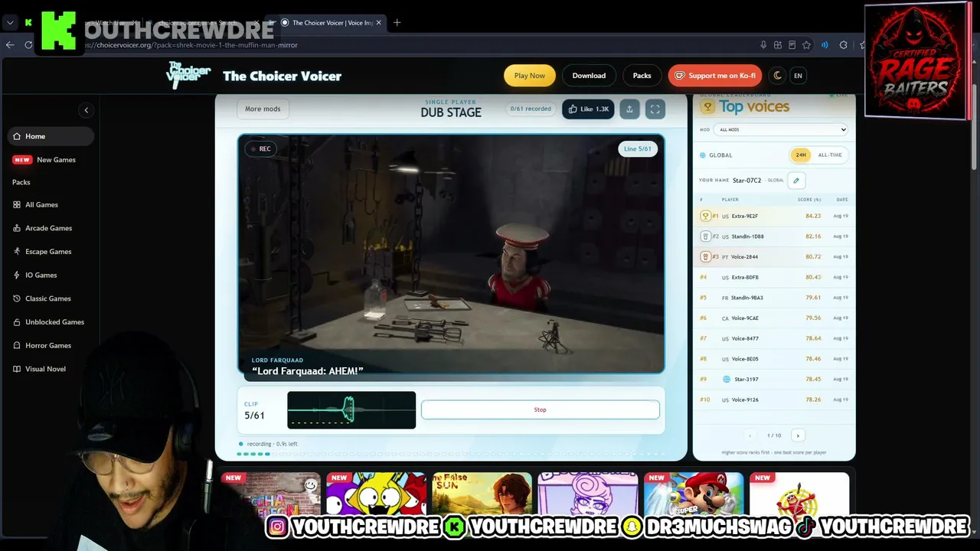The width and height of the screenshot is (980, 551).
Task: Click The Choicer Voicer site title
Action: (282, 76)
